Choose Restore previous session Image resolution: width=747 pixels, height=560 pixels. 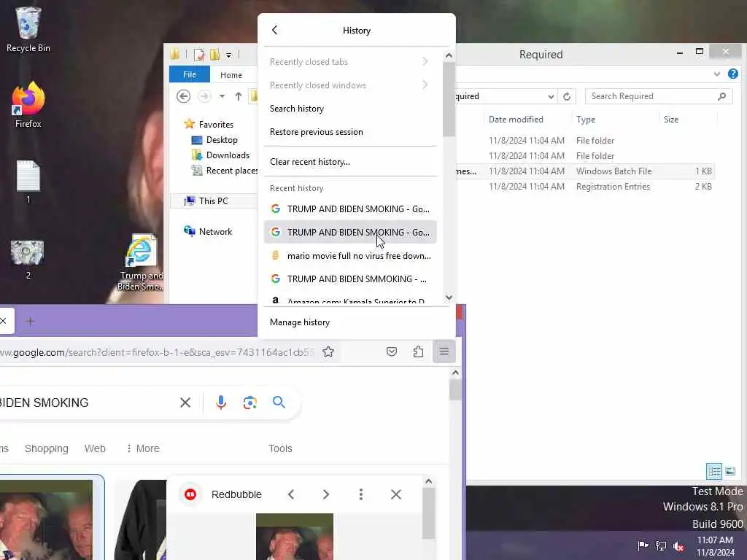tap(350, 131)
